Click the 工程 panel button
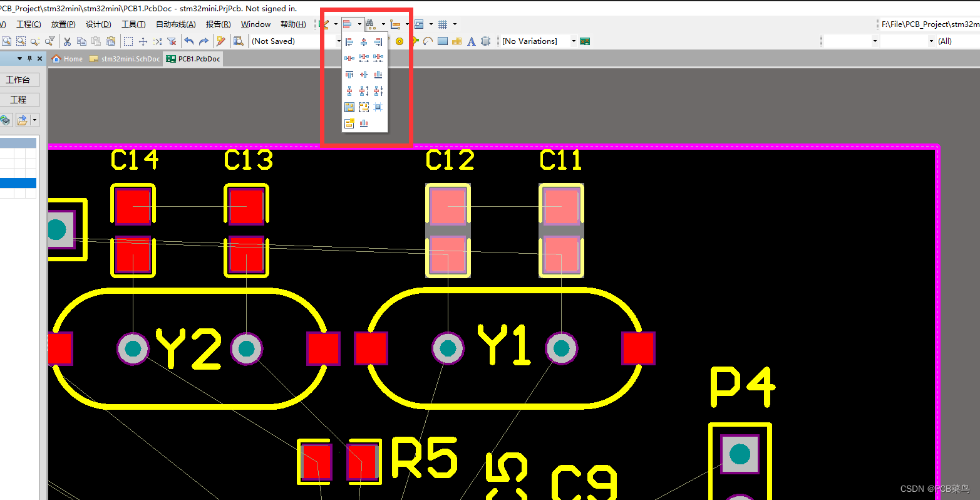Image resolution: width=980 pixels, height=500 pixels. tap(19, 100)
